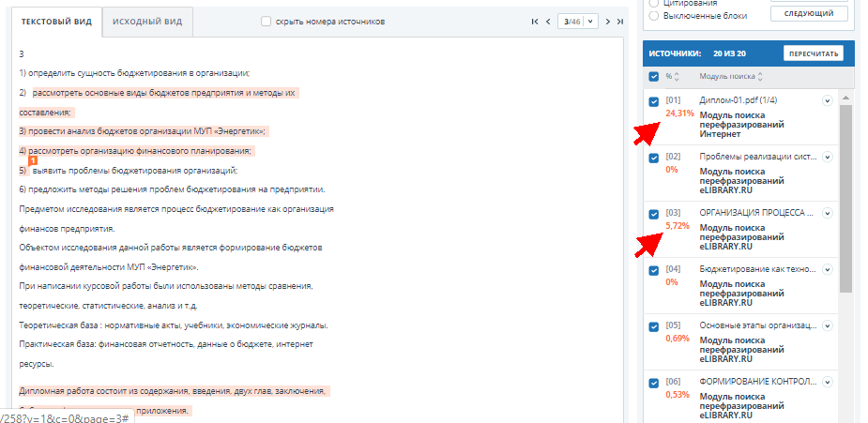Expand source Диплом-01.pdf details
Image resolution: width=868 pixels, height=423 pixels.
[827, 100]
